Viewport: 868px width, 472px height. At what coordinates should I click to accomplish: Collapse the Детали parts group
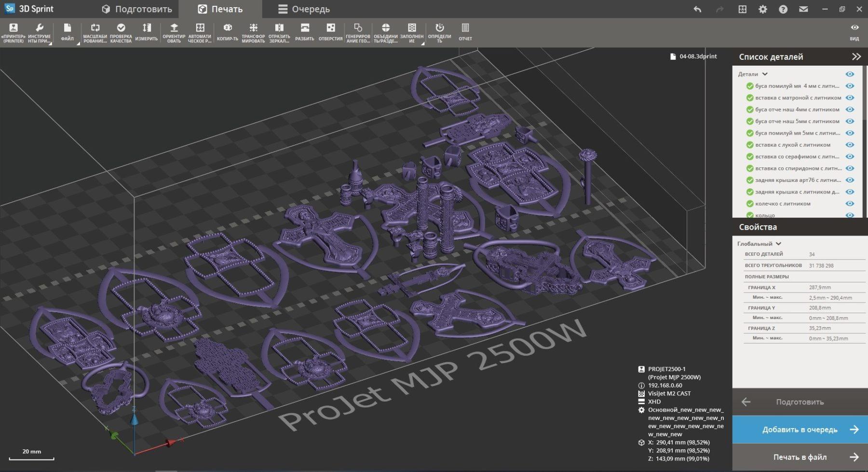(x=765, y=74)
